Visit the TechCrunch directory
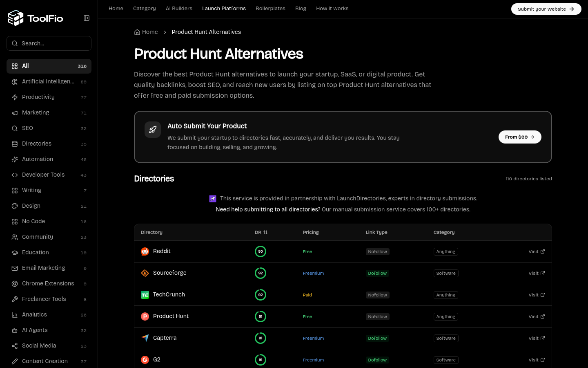Image resolution: width=588 pixels, height=368 pixels. tap(537, 295)
